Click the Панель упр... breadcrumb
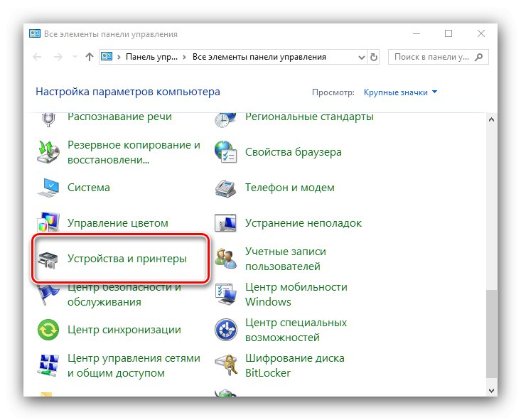 pyautogui.click(x=151, y=57)
